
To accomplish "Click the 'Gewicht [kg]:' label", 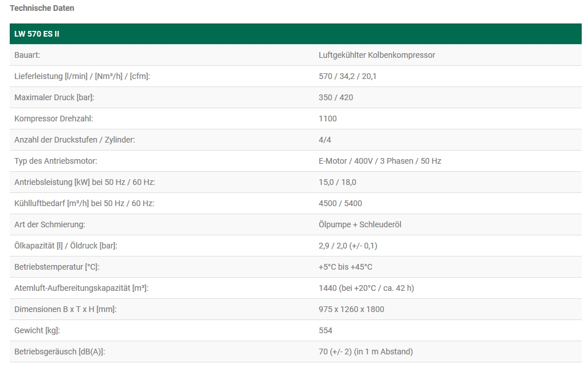I will coord(37,331).
